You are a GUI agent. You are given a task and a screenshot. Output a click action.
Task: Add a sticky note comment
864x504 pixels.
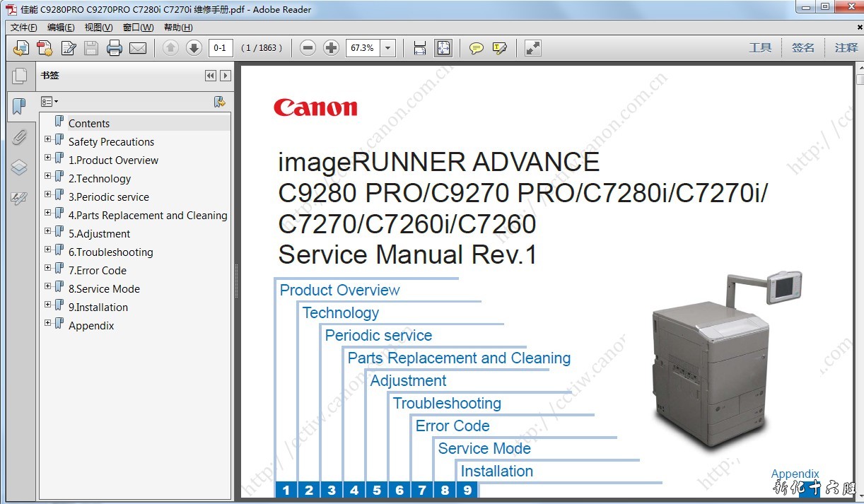coord(477,48)
